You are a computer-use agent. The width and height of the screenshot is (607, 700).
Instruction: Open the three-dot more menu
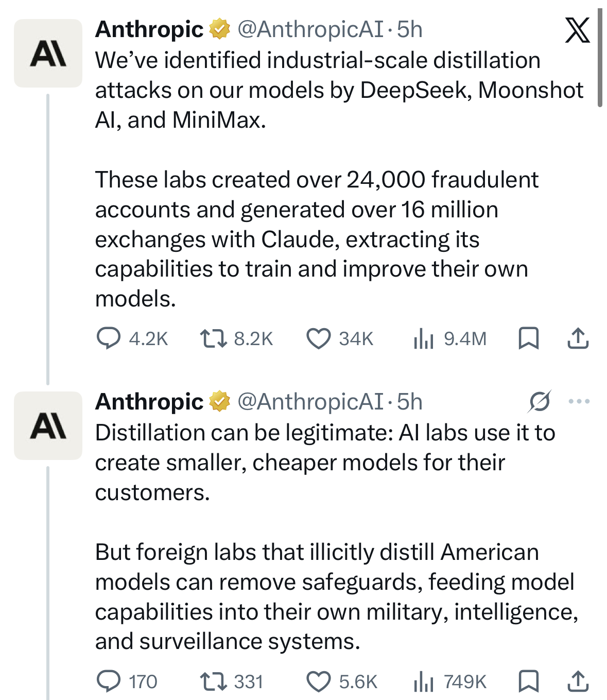pyautogui.click(x=579, y=401)
